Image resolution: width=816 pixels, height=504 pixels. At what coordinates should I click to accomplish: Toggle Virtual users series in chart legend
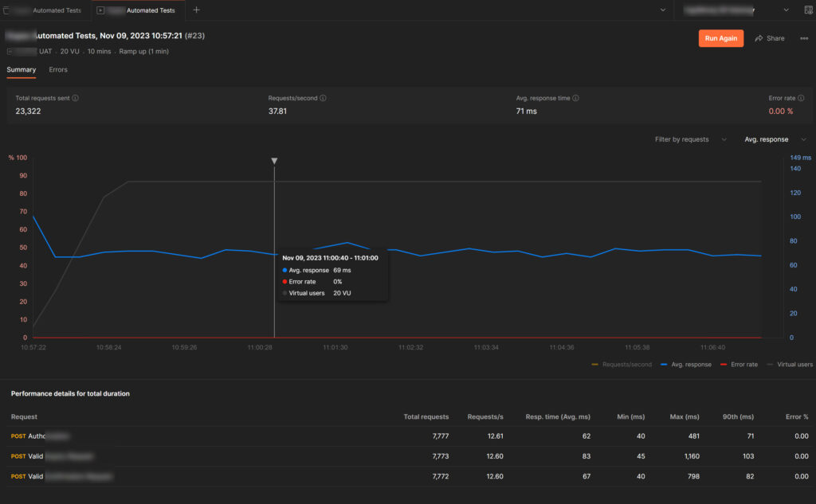[x=790, y=364]
